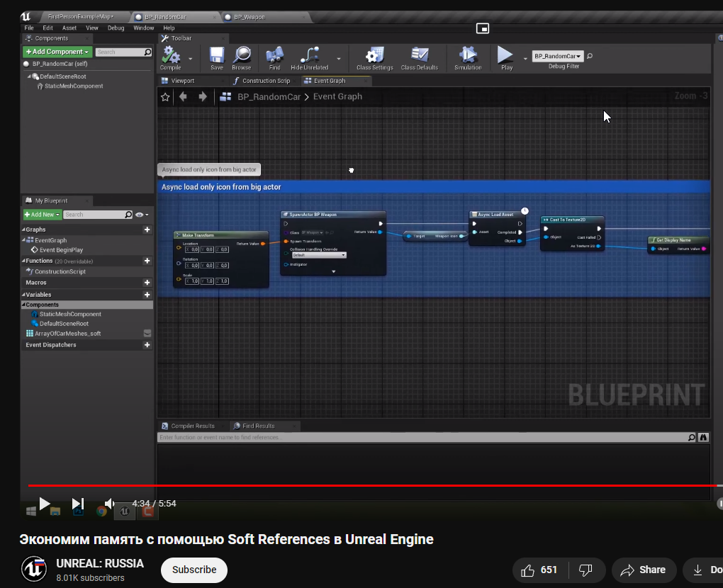Viewport: 723px width, 588px height.
Task: Click the find-in-all-blueprints binoculars icon
Action: tap(703, 437)
